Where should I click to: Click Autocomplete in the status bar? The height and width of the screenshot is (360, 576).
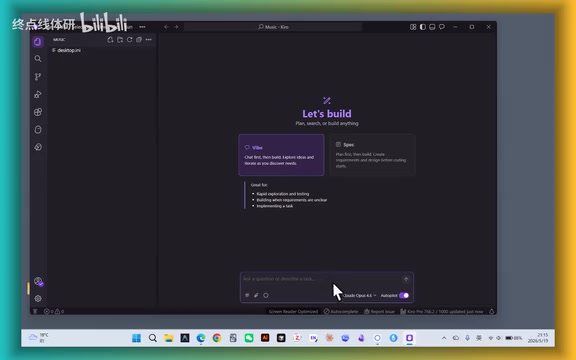tap(341, 312)
